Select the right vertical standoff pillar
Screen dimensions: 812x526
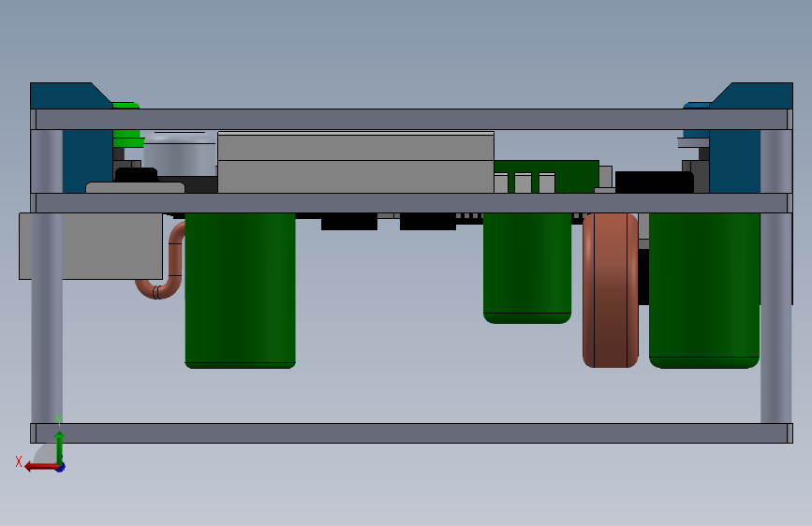(x=775, y=318)
